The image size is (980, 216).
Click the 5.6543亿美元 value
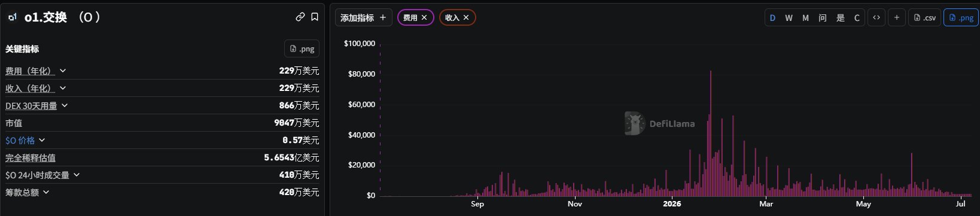pos(291,157)
